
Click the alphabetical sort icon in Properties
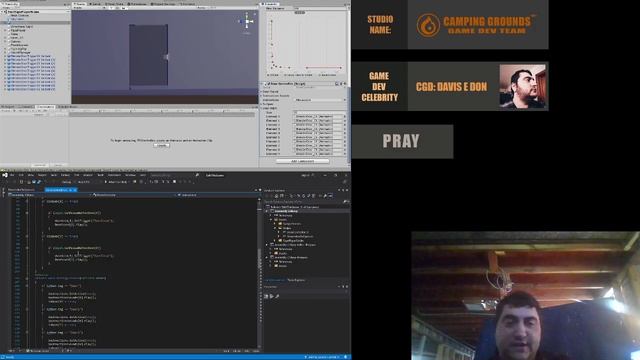271,296
